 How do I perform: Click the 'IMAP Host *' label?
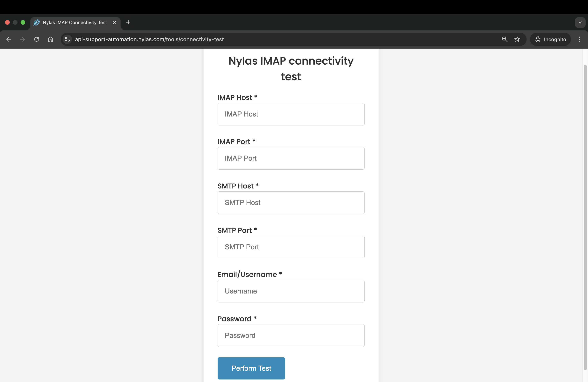[x=237, y=97]
